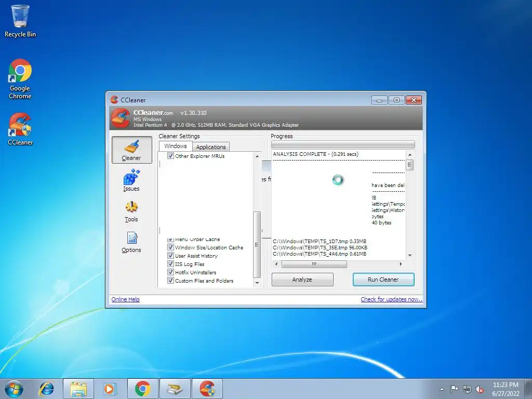The height and width of the screenshot is (399, 532).
Task: Click the progress log horizontal scroll thumb
Action: pos(314,264)
